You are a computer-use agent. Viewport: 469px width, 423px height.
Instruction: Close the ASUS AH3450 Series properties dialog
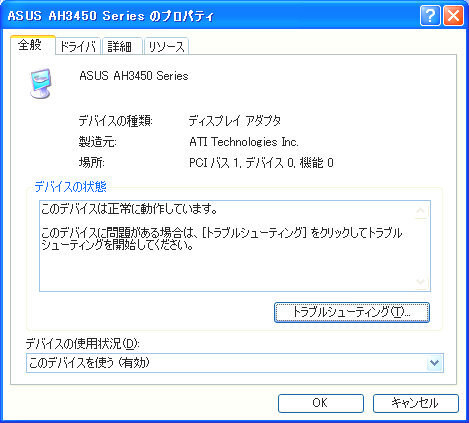[453, 15]
